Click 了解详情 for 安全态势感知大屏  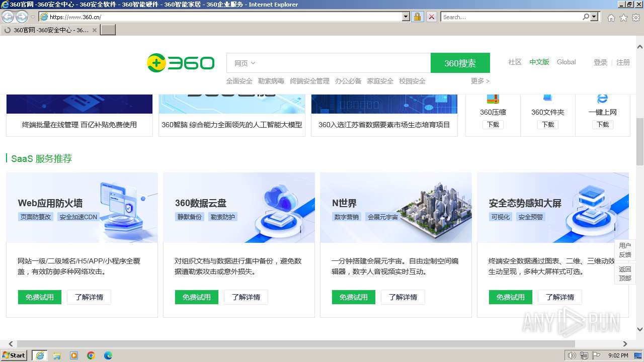(x=560, y=297)
